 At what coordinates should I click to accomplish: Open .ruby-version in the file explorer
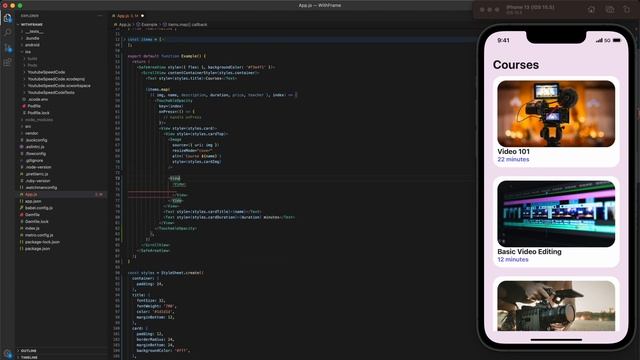[38, 181]
